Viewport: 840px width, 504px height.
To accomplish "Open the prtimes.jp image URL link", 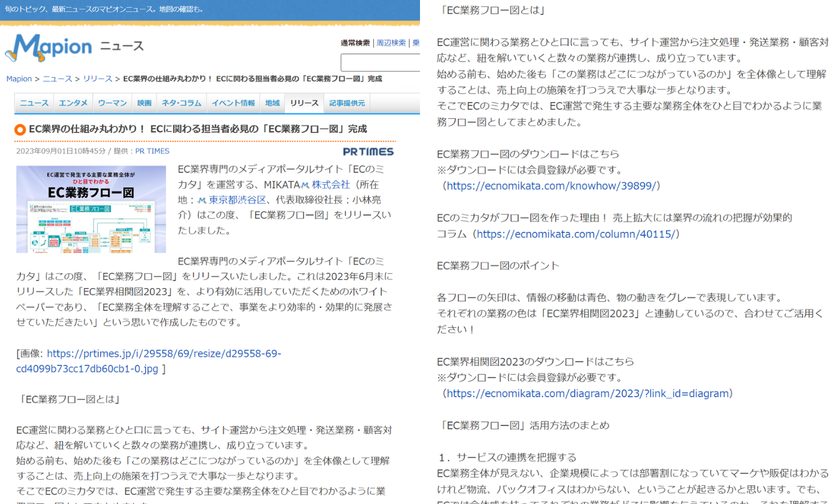I will [149, 361].
